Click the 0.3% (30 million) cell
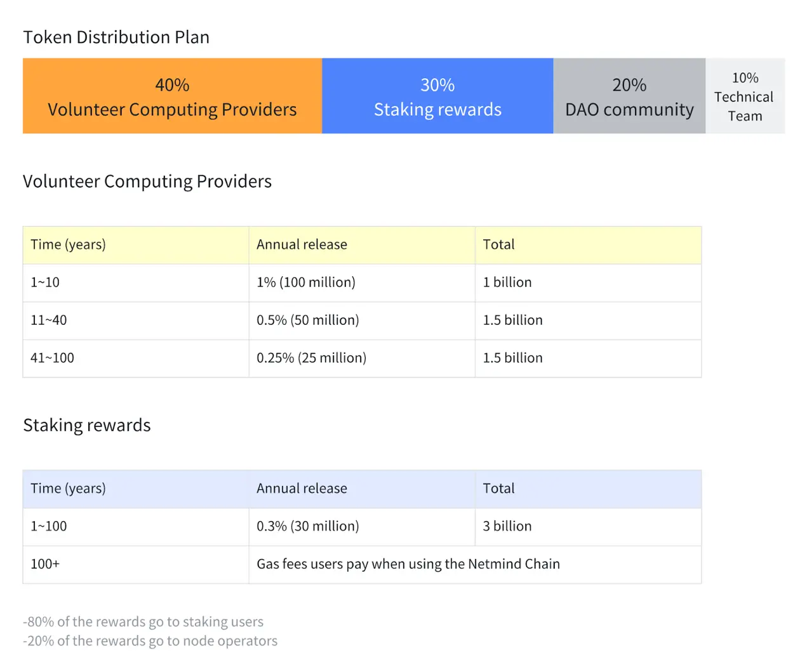Viewport: 807px width, 672px height. point(362,527)
